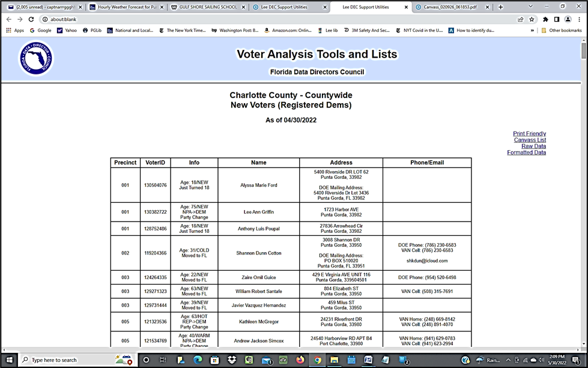Switch to the Gulf Shore Sailing School tab
Screen dimensions: 588x368
tap(208, 7)
